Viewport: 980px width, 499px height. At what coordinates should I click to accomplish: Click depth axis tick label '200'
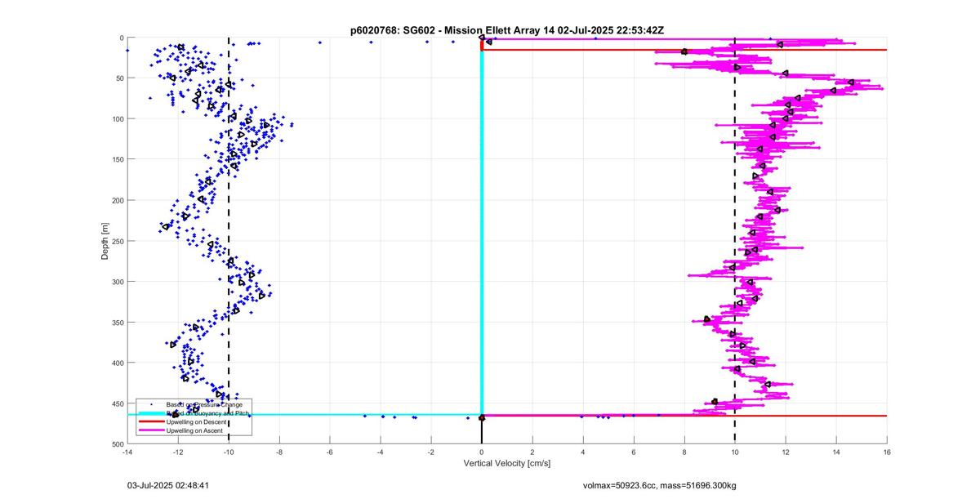click(118, 200)
